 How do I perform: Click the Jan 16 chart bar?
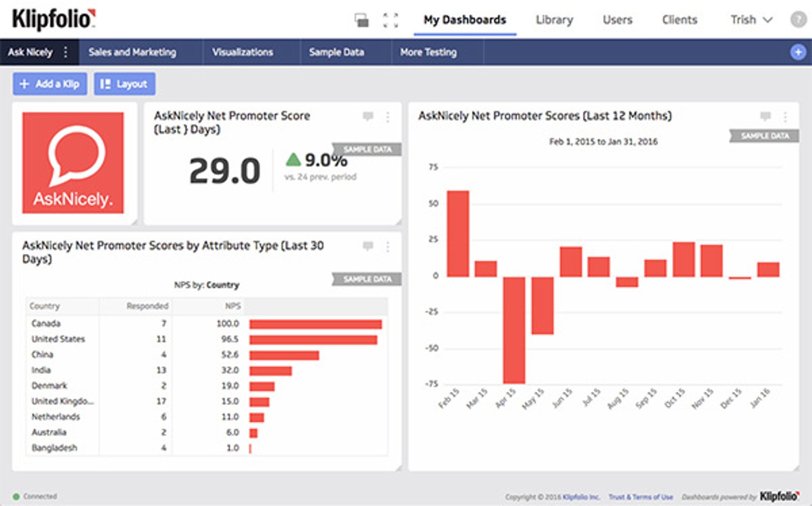[x=768, y=269]
